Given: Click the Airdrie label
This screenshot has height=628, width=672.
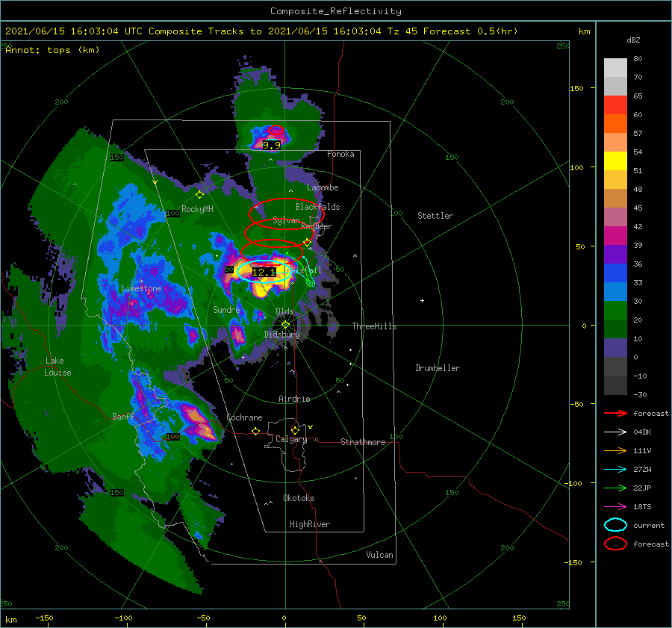Looking at the screenshot, I should [294, 399].
